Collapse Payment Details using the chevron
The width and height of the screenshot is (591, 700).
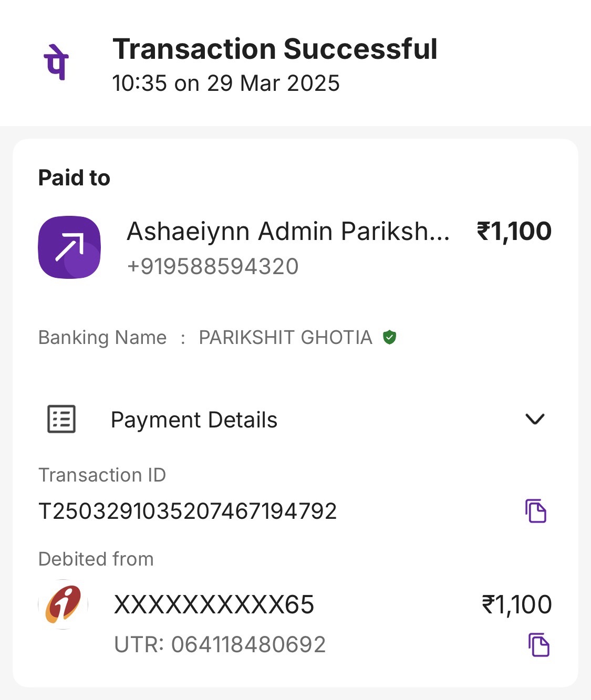535,419
